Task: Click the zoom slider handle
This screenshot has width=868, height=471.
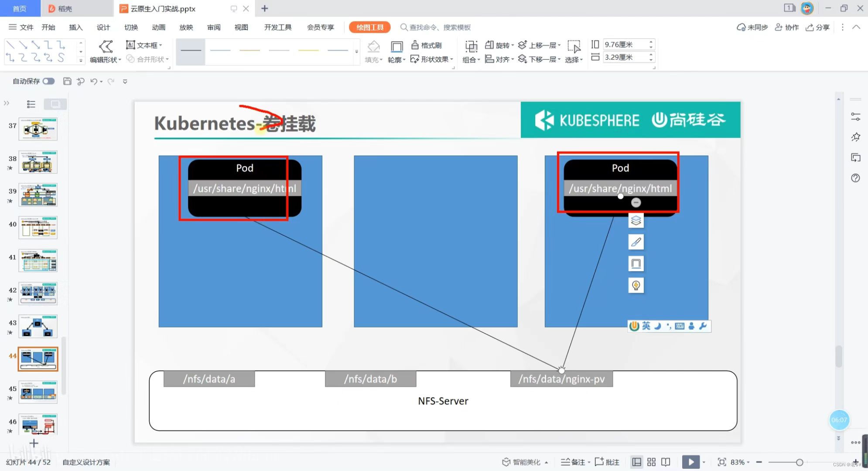Action: [x=800, y=462]
